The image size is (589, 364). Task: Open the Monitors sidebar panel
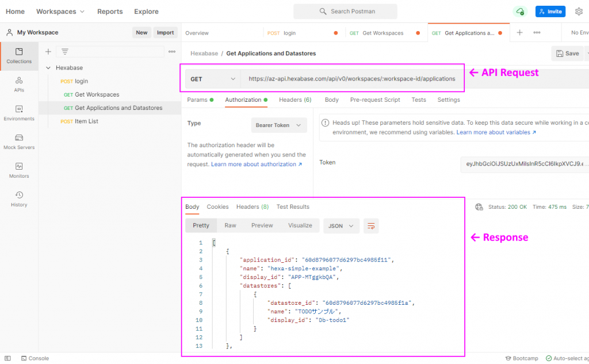[x=19, y=170]
